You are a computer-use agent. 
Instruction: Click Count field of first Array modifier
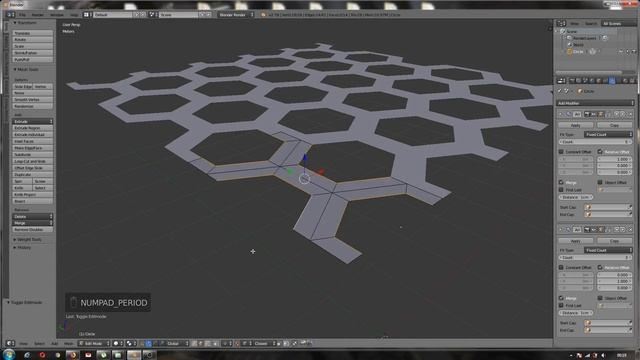[595, 142]
